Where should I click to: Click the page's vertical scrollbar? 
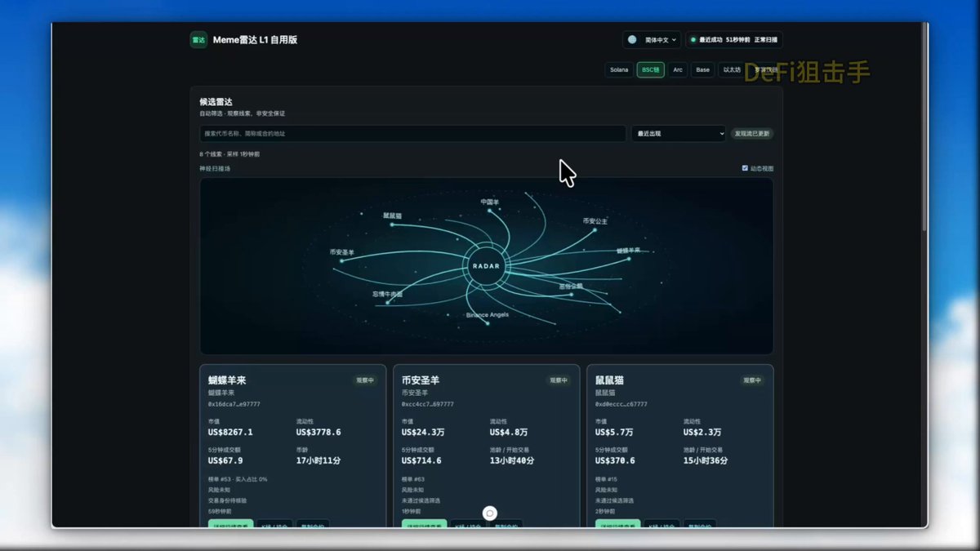924,127
